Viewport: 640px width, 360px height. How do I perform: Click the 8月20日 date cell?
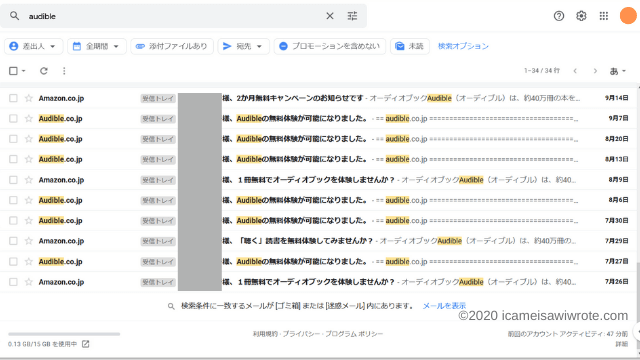[x=616, y=139]
